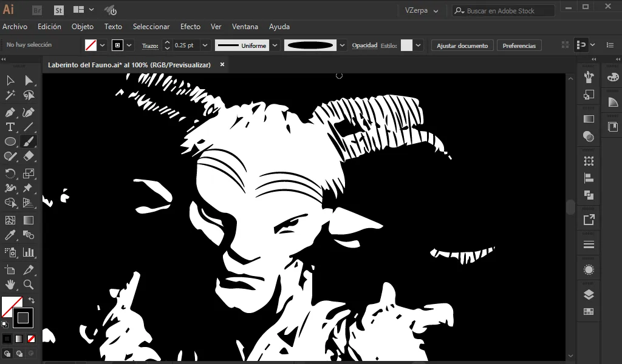Toggle GPU performance rocket icon
Viewport: 622px width, 364px height.
(x=111, y=10)
